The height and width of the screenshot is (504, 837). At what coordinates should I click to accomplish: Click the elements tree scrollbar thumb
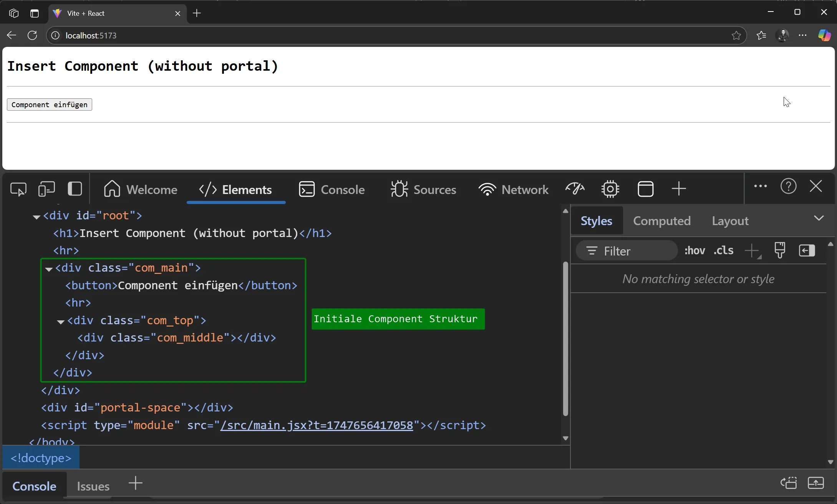(x=565, y=338)
